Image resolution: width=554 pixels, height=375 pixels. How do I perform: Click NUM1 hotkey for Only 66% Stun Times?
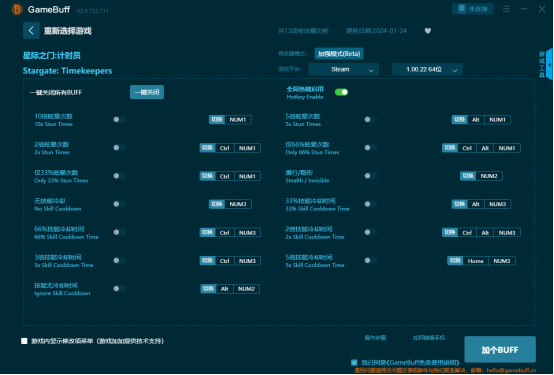[507, 148]
